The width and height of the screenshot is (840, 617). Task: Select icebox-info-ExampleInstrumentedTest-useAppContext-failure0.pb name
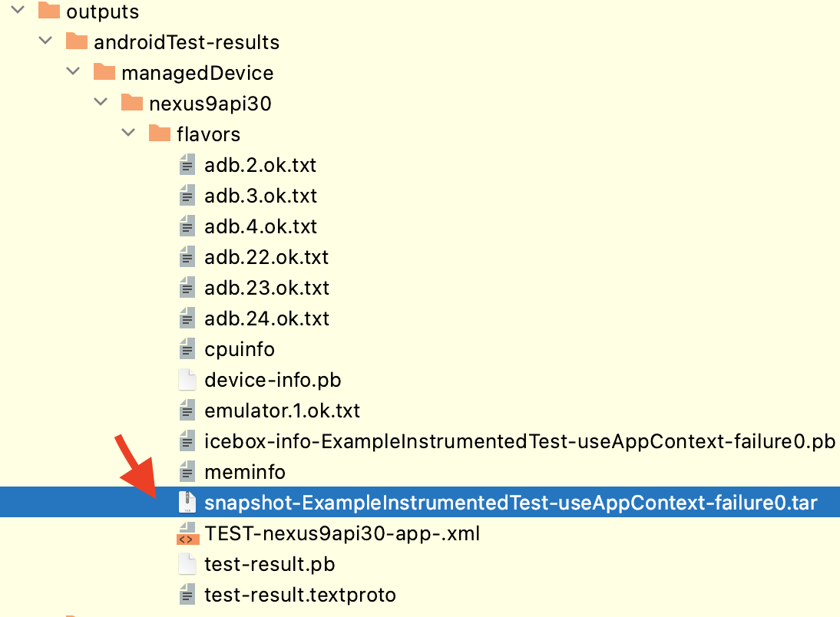pyautogui.click(x=520, y=442)
